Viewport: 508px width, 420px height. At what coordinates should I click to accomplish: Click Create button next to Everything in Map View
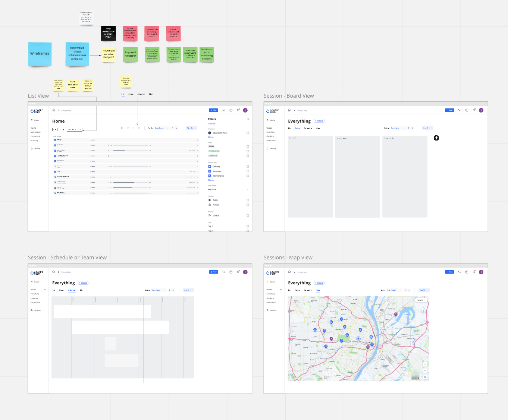[x=319, y=283]
